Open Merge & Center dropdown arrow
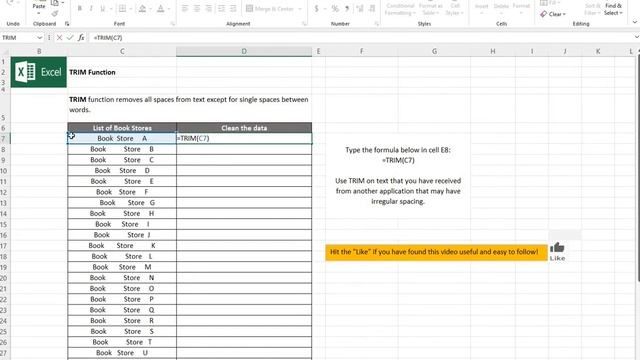Viewport: 640px width, 360px height. [x=300, y=9]
